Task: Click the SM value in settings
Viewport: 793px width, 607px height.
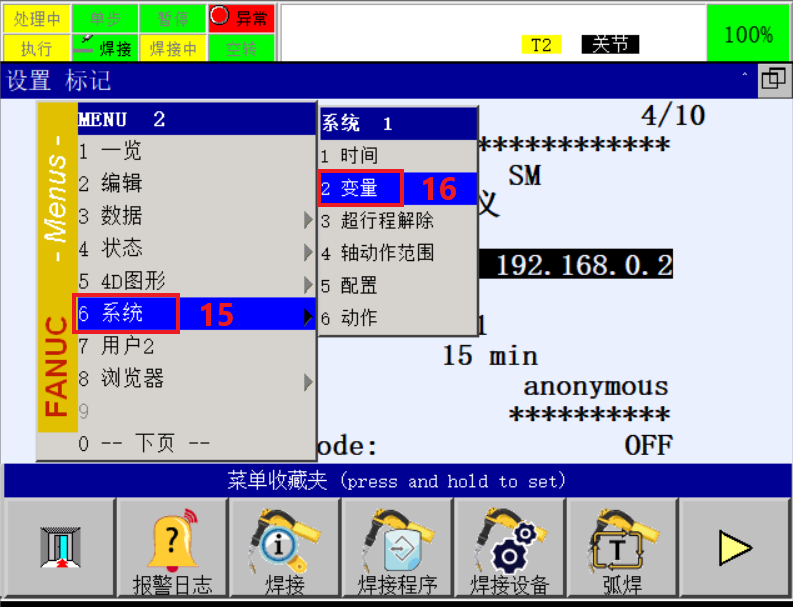Action: click(x=524, y=176)
